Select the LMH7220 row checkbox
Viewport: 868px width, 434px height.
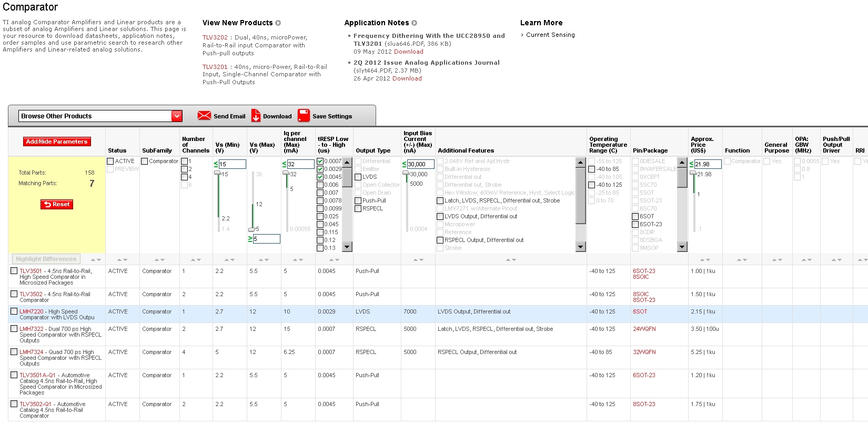(x=14, y=311)
